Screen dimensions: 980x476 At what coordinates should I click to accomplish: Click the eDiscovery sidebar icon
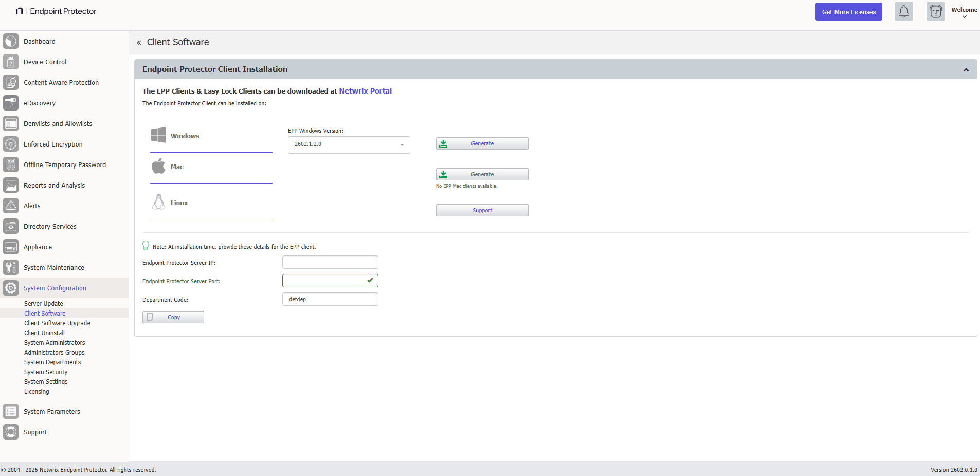pyautogui.click(x=11, y=103)
